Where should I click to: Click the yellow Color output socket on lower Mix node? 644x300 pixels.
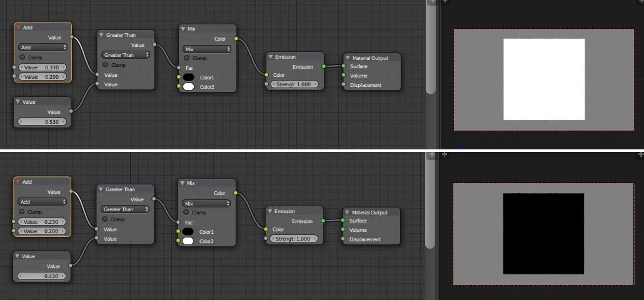[x=235, y=192]
